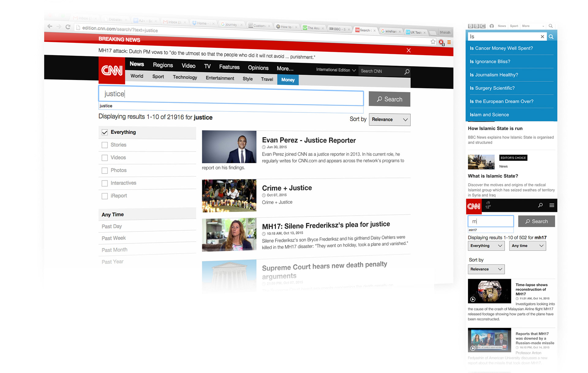Click the desktop gray Search button
This screenshot has height=373, width=588.
[x=389, y=99]
